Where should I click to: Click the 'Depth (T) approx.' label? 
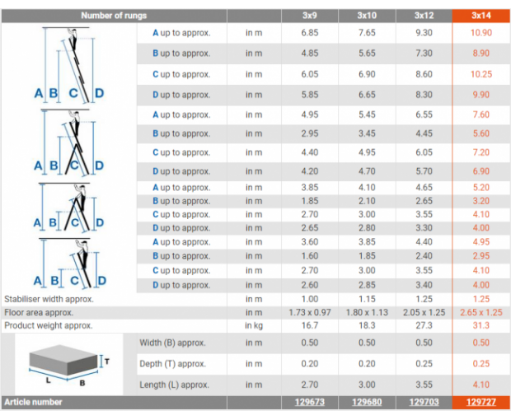point(172,364)
